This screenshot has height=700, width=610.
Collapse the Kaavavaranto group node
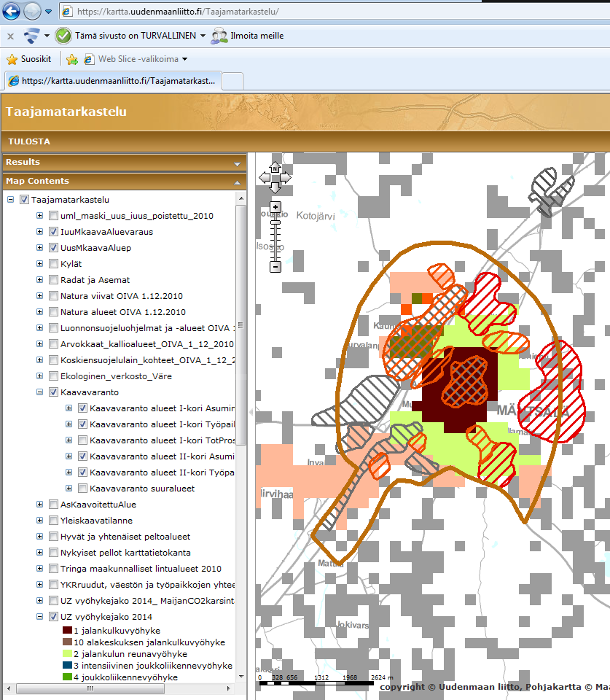[39, 392]
